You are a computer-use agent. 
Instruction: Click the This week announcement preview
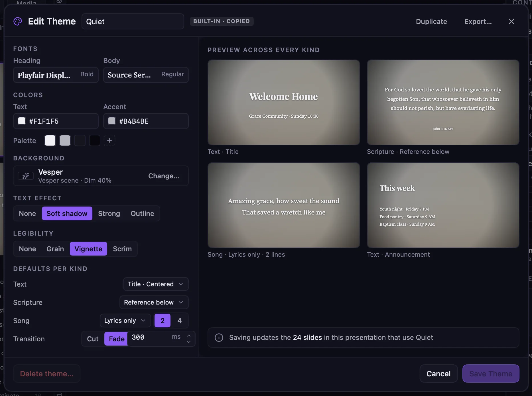[443, 205]
